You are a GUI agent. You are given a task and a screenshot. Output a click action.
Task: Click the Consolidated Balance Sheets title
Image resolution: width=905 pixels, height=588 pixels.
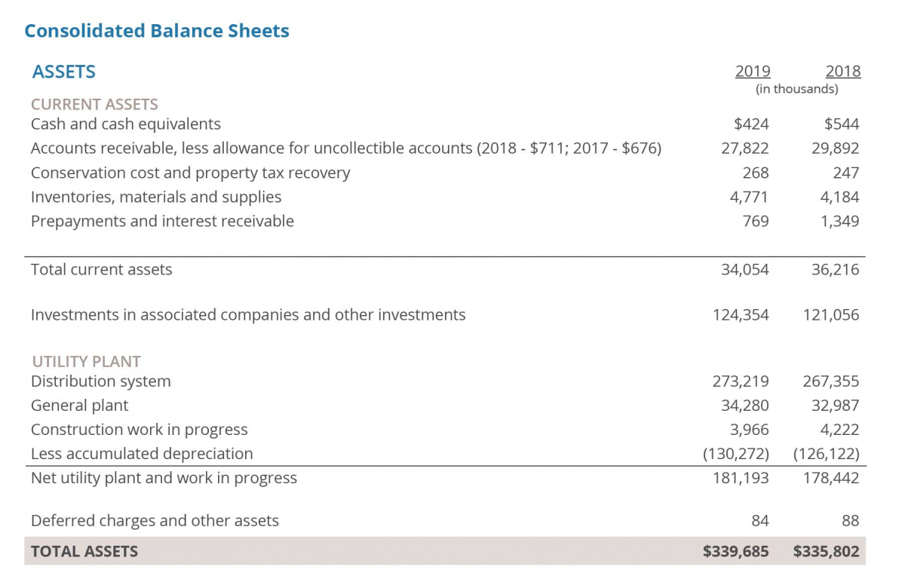pos(157,31)
